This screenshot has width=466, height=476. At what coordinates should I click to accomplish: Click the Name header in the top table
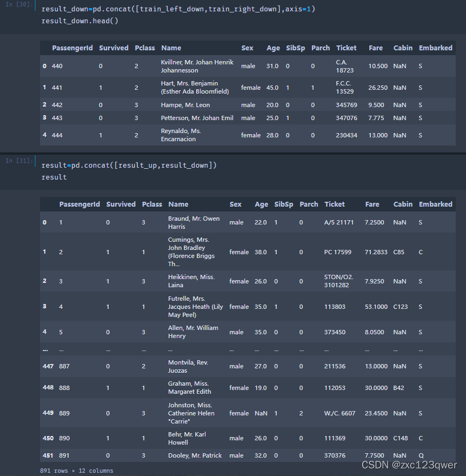click(171, 48)
